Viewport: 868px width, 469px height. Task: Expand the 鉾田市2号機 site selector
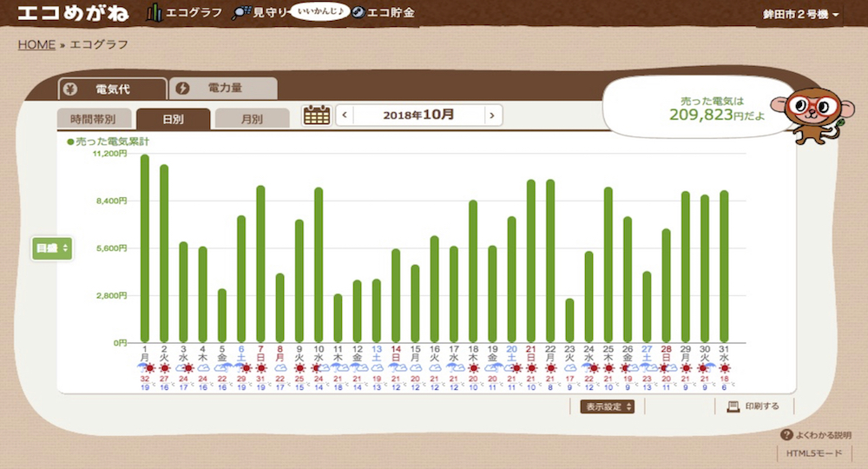pos(800,15)
